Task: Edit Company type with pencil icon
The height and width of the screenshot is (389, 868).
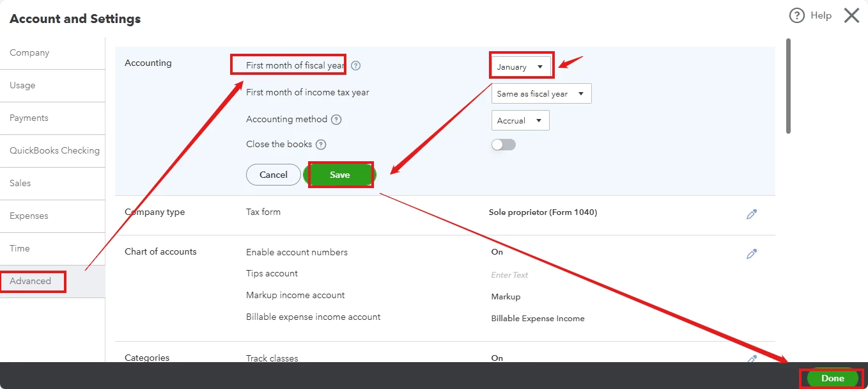Action: pos(752,214)
